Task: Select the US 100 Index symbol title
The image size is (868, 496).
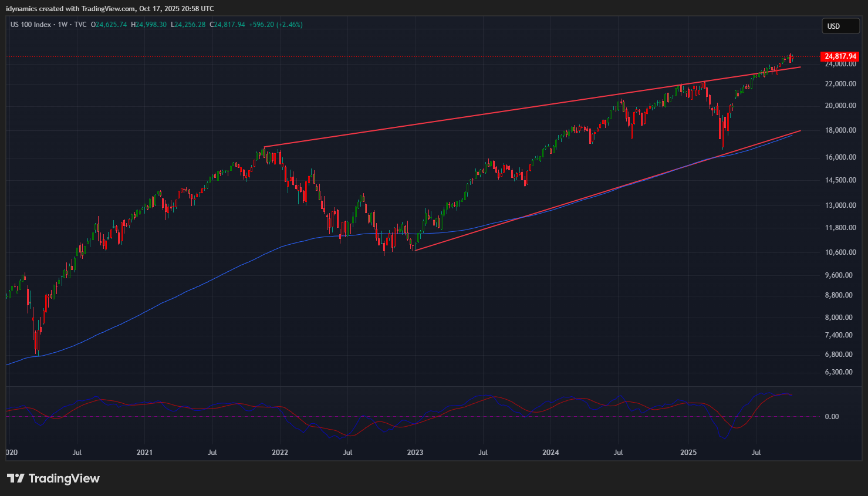Action: click(31, 25)
